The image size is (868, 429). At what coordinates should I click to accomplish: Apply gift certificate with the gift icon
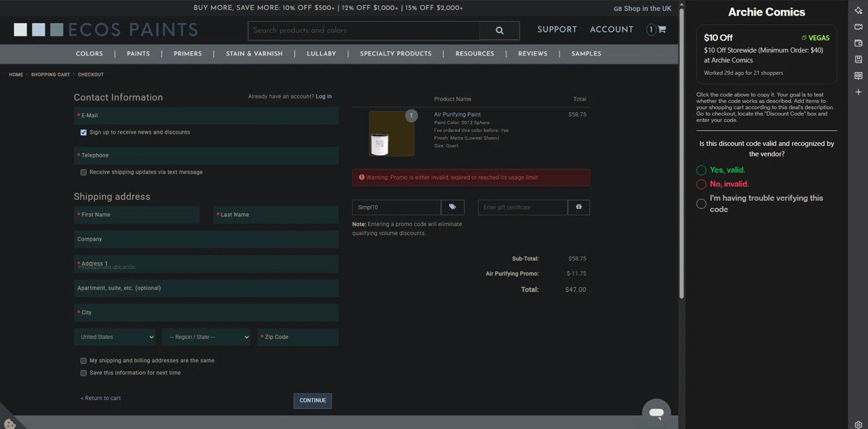click(x=579, y=207)
